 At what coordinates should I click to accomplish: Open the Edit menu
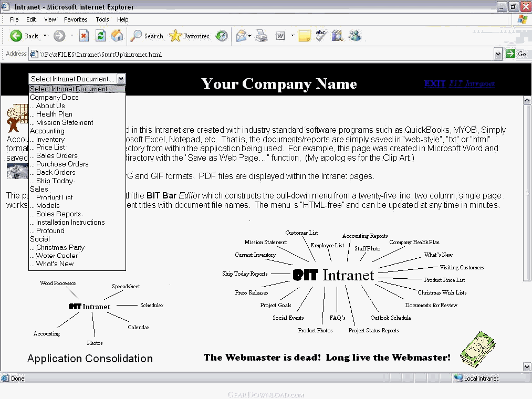coord(31,19)
